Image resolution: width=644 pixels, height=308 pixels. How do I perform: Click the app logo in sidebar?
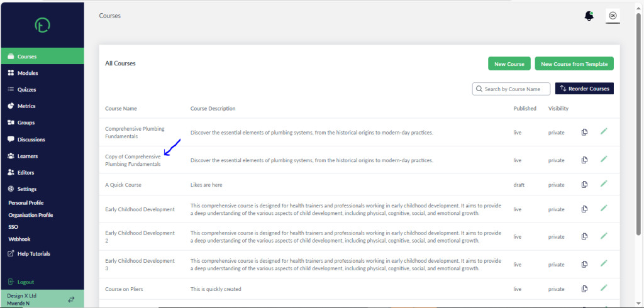point(42,26)
